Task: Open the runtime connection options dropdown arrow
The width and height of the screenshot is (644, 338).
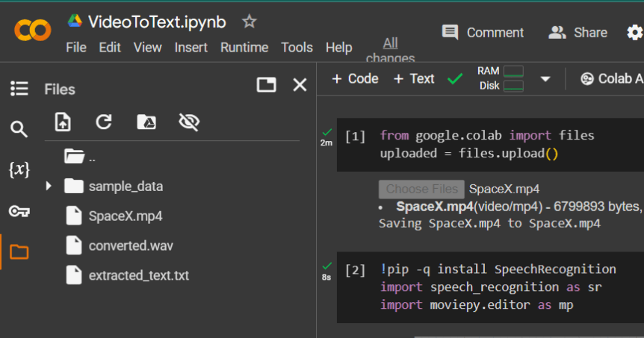Action: 545,79
